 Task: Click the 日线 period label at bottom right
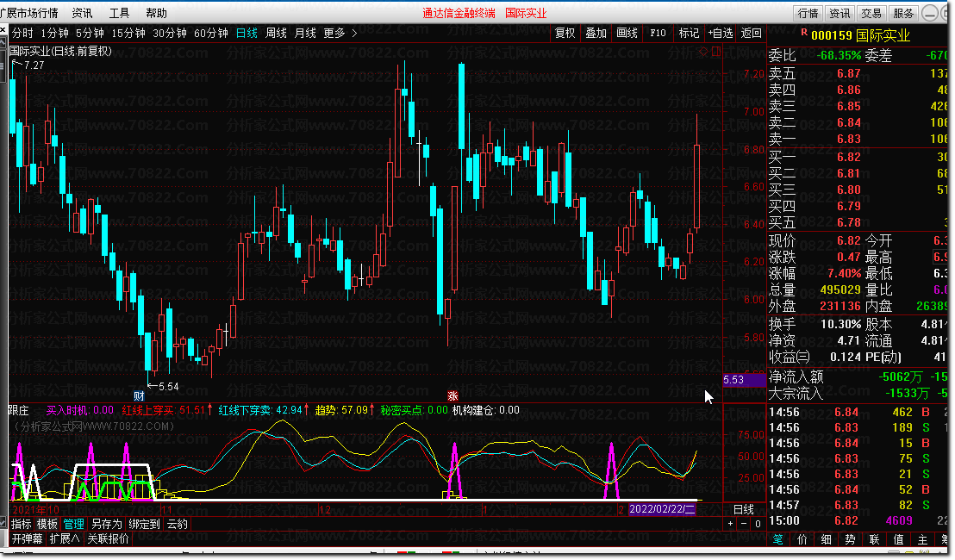coord(744,509)
